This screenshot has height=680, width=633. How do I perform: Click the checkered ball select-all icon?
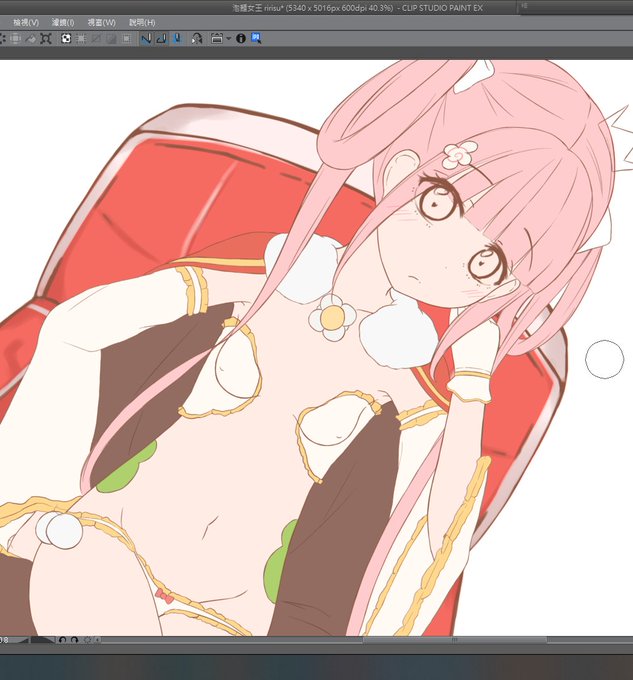point(66,39)
